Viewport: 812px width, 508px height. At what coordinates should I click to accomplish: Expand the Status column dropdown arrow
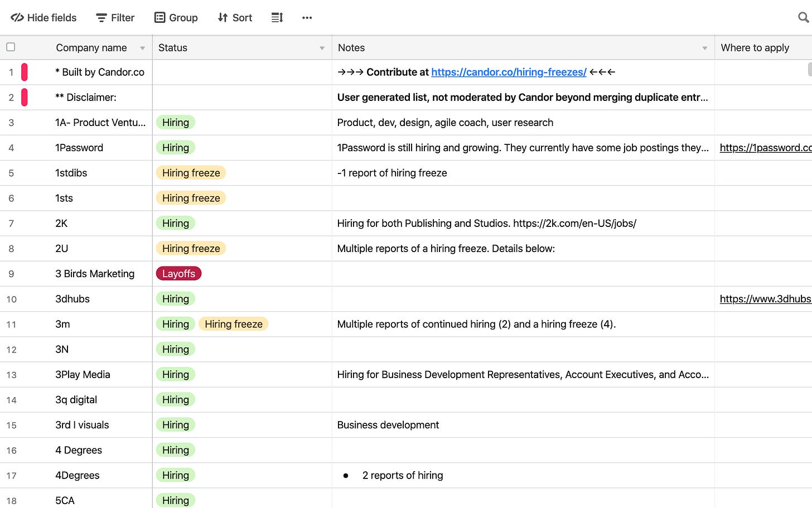[x=322, y=49]
